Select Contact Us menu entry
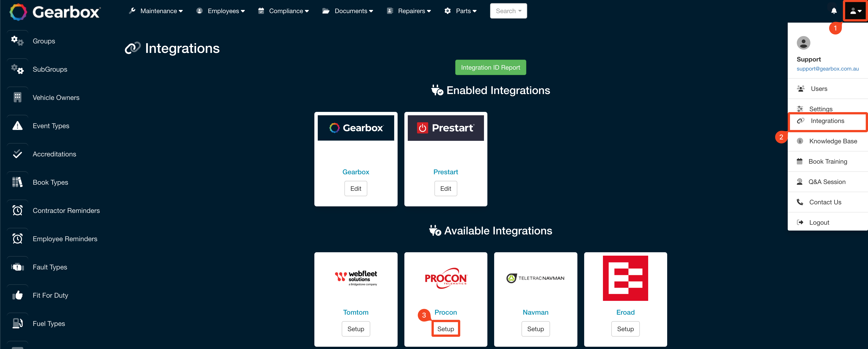This screenshot has height=349, width=868. pyautogui.click(x=828, y=202)
